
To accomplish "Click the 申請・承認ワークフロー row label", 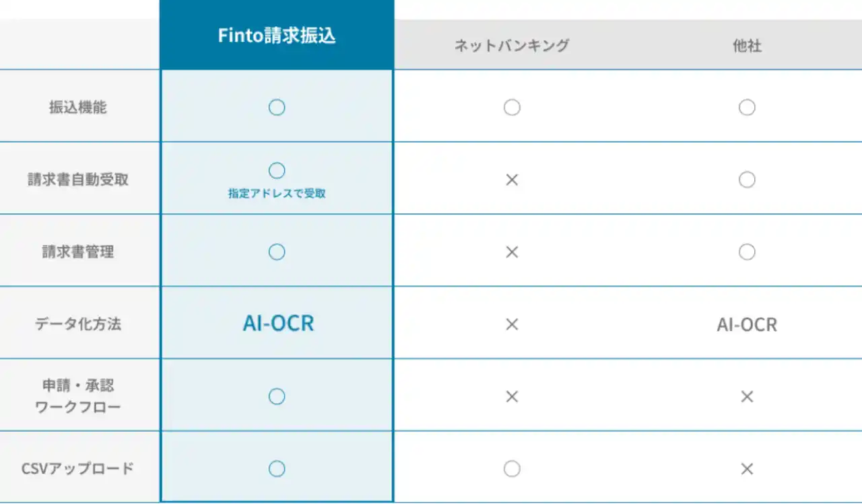I will (x=78, y=396).
